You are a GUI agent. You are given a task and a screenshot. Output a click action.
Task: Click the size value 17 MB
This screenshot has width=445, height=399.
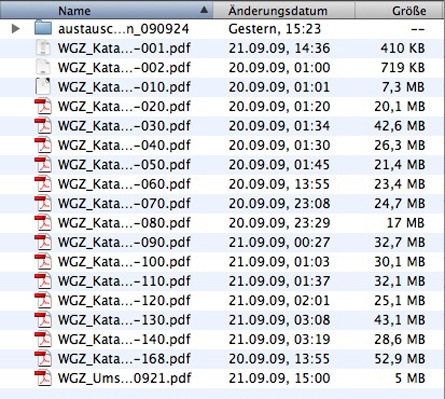point(406,223)
